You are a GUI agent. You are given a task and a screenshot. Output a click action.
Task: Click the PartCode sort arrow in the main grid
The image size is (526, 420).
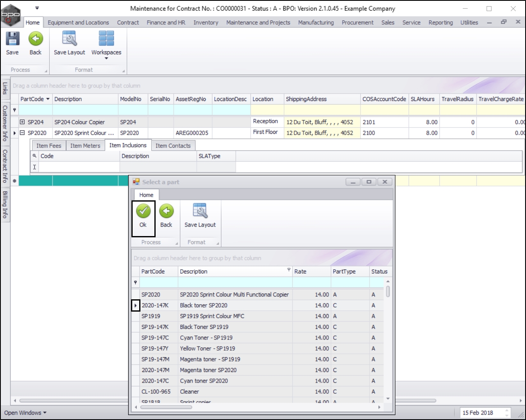(48, 99)
